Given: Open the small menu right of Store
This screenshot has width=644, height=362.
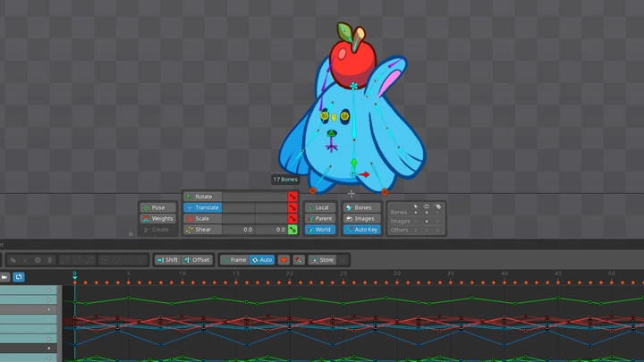Looking at the screenshot, I should (x=343, y=260).
